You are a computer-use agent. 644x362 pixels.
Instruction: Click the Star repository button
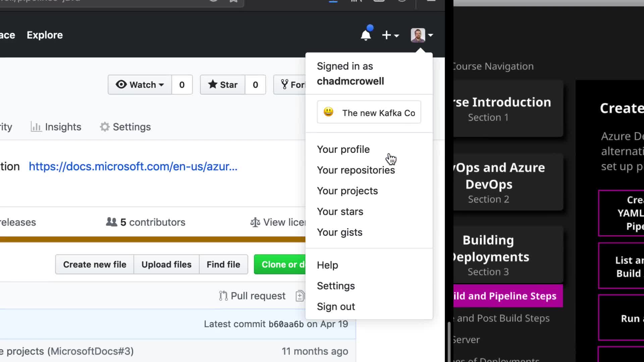223,84
